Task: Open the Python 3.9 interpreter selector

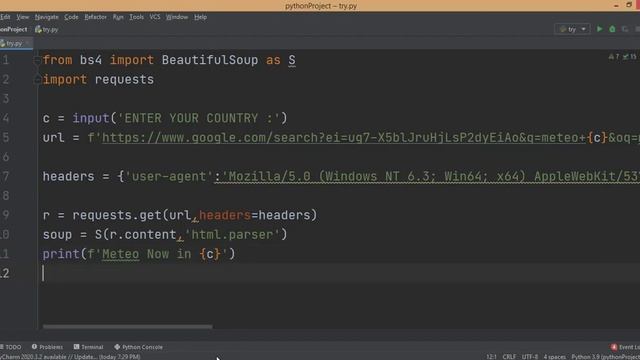Action: [x=605, y=357]
